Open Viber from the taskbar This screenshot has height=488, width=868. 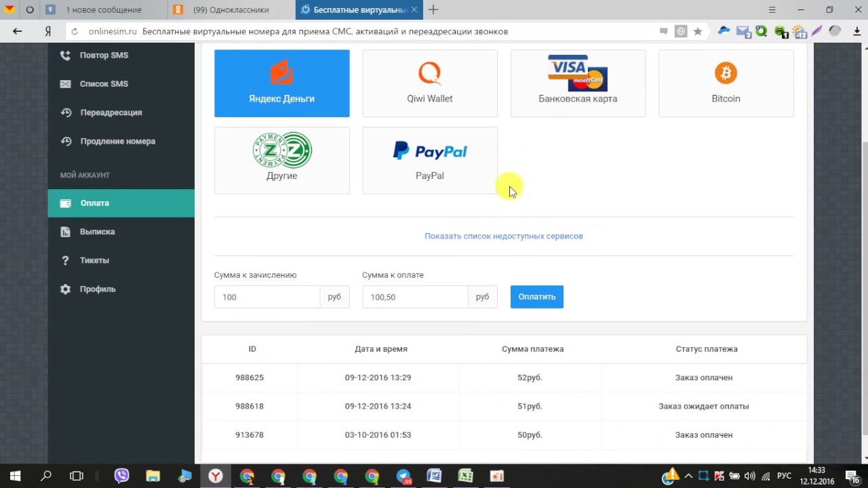pos(122,476)
